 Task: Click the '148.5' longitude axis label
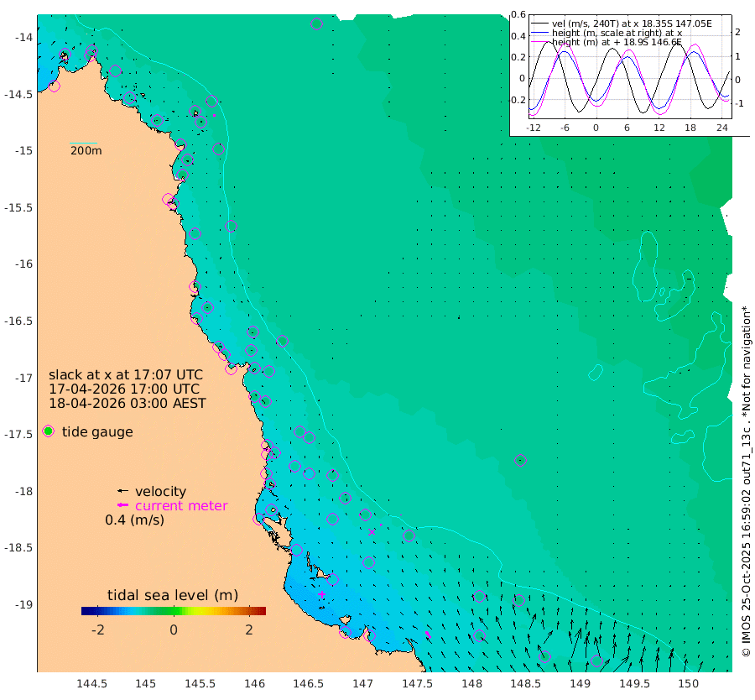[526, 684]
